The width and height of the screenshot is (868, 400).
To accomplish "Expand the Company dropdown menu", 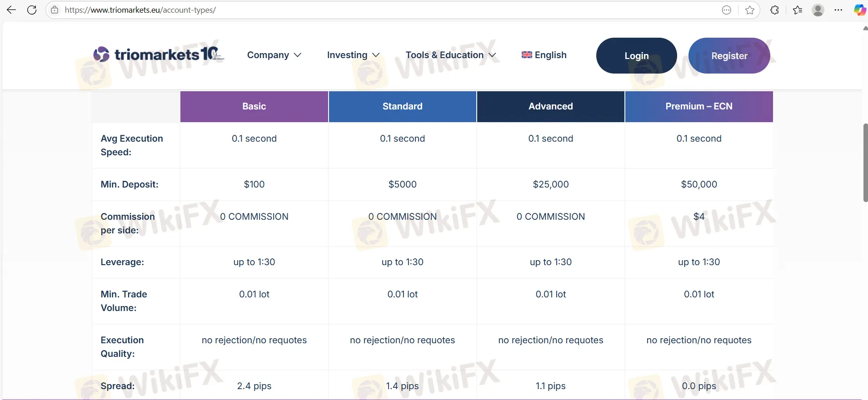I will [x=274, y=55].
